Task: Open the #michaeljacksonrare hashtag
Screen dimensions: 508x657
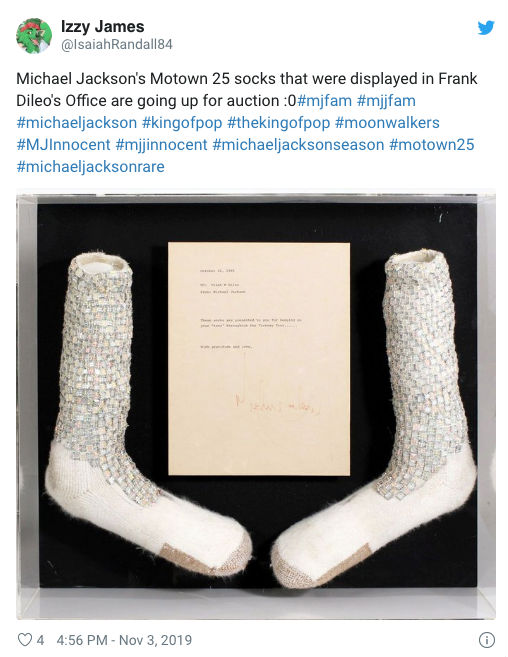Action: coord(91,167)
